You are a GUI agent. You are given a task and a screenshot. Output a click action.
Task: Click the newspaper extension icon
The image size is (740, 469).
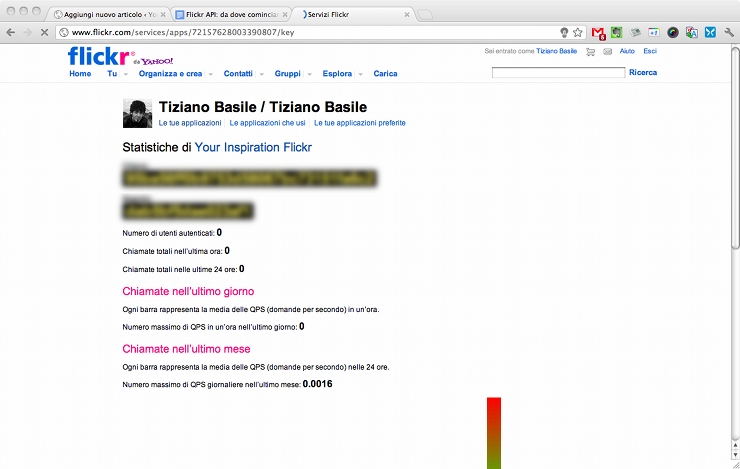point(636,32)
